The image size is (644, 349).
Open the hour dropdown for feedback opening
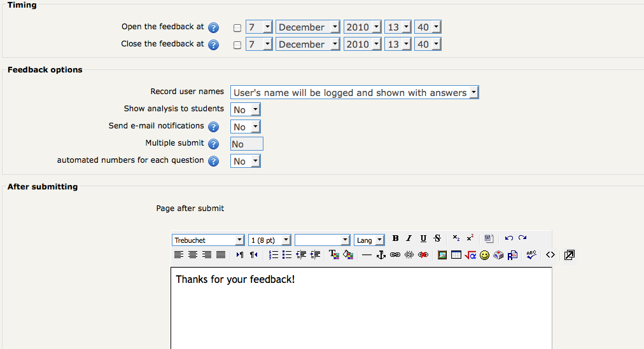[x=398, y=27]
